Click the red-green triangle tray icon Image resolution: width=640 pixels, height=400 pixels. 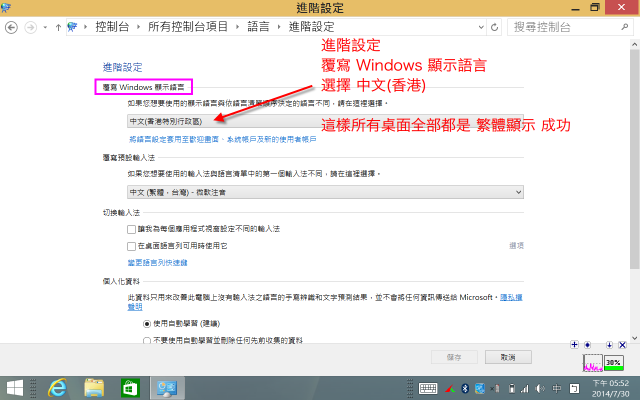tap(450, 388)
